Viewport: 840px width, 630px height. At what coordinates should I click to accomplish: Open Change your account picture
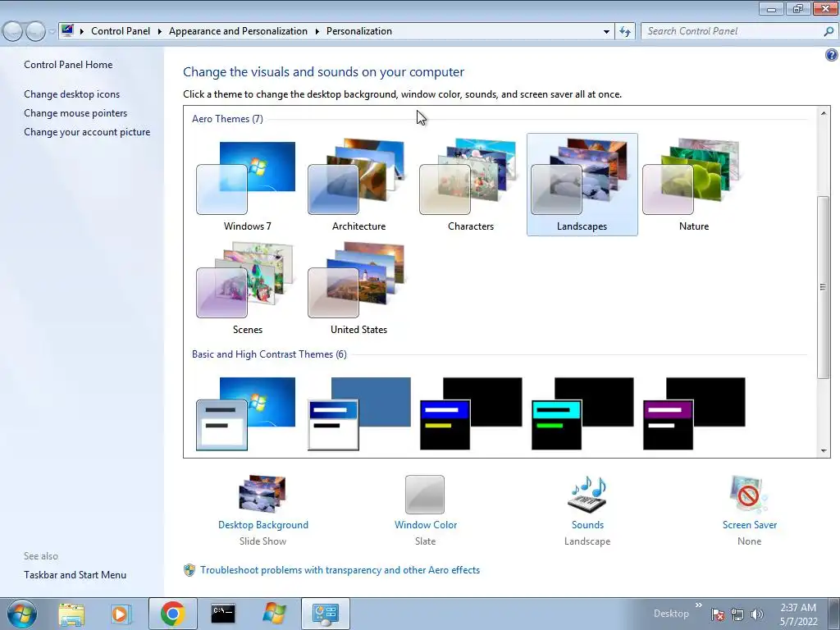pos(87,132)
